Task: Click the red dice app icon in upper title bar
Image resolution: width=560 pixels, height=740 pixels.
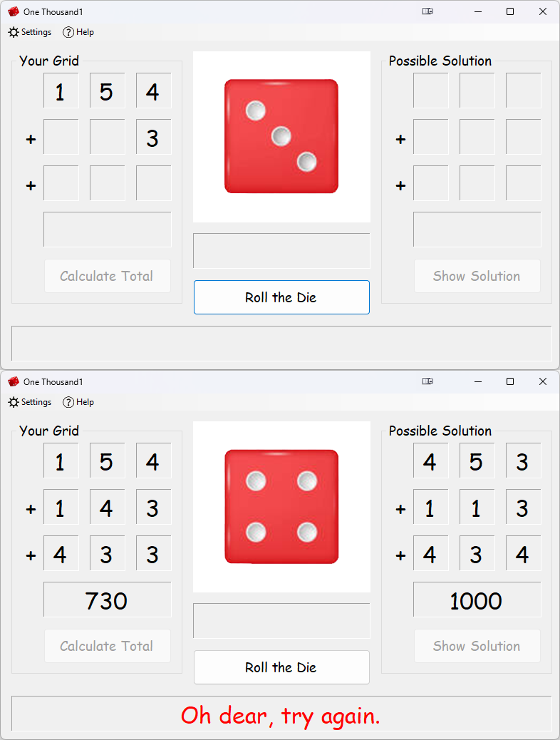Action: [14, 11]
